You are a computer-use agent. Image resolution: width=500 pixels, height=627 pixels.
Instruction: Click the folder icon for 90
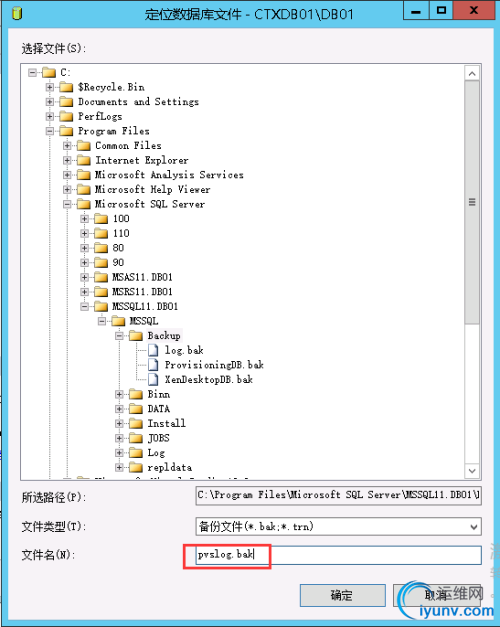pyautogui.click(x=101, y=263)
